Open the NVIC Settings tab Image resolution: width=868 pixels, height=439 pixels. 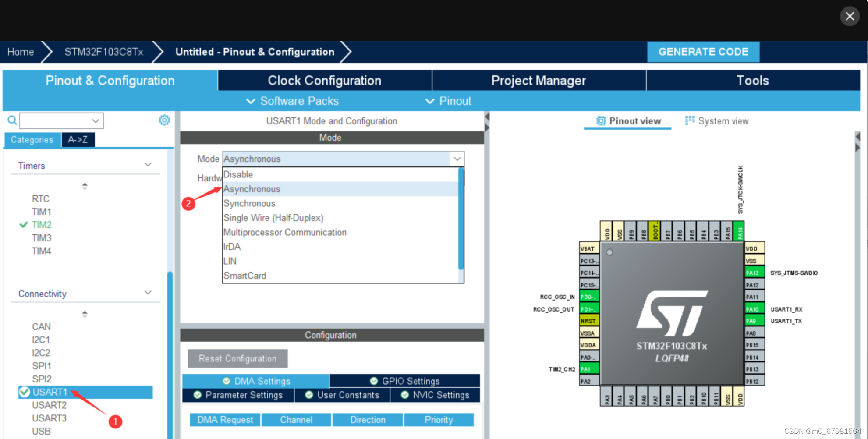tap(435, 395)
